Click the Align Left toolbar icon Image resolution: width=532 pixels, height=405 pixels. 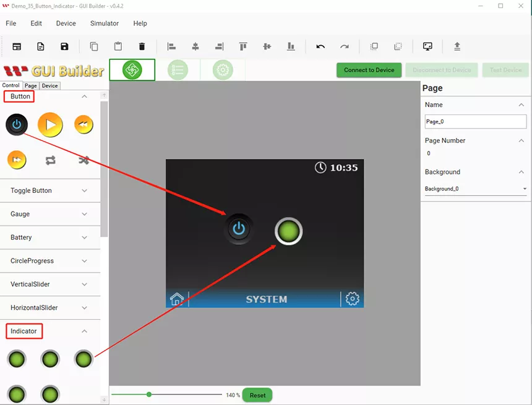(x=171, y=46)
